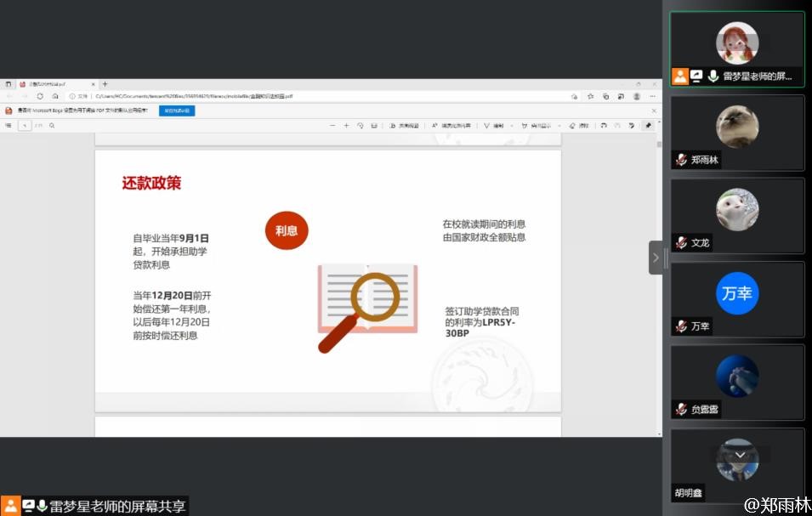Select the Erase tool in PDF toolbar

pyautogui.click(x=579, y=126)
